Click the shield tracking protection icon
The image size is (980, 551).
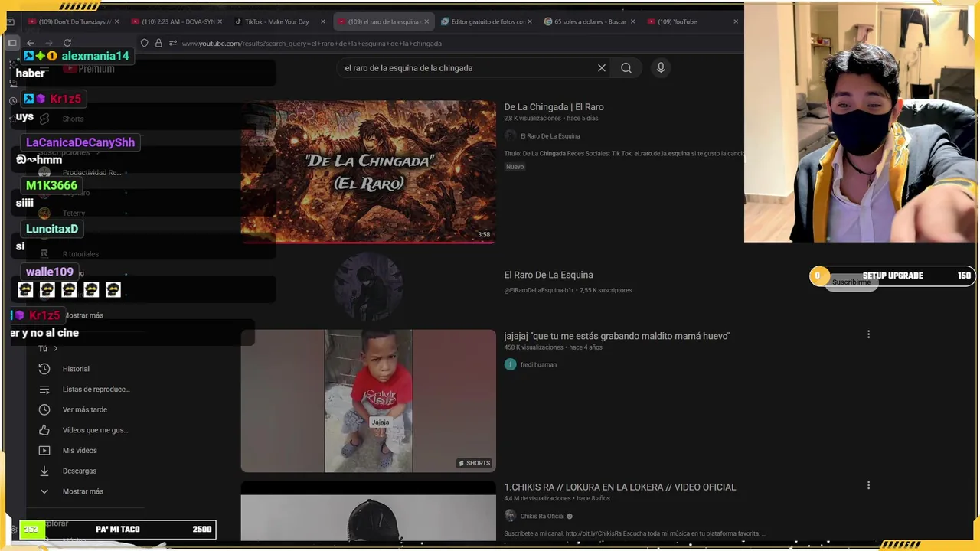pos(144,43)
